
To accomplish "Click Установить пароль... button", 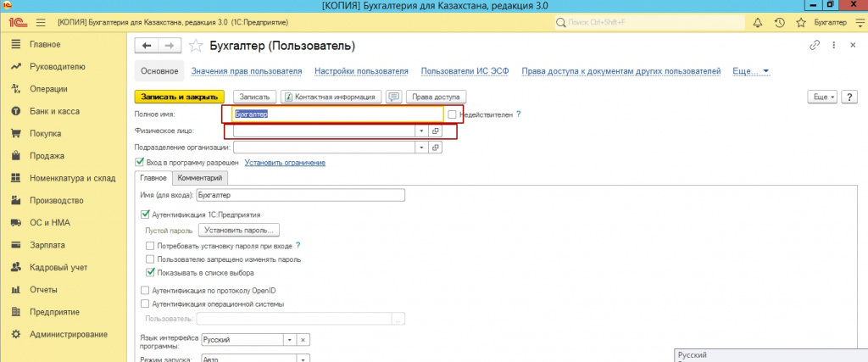I will (x=239, y=230).
